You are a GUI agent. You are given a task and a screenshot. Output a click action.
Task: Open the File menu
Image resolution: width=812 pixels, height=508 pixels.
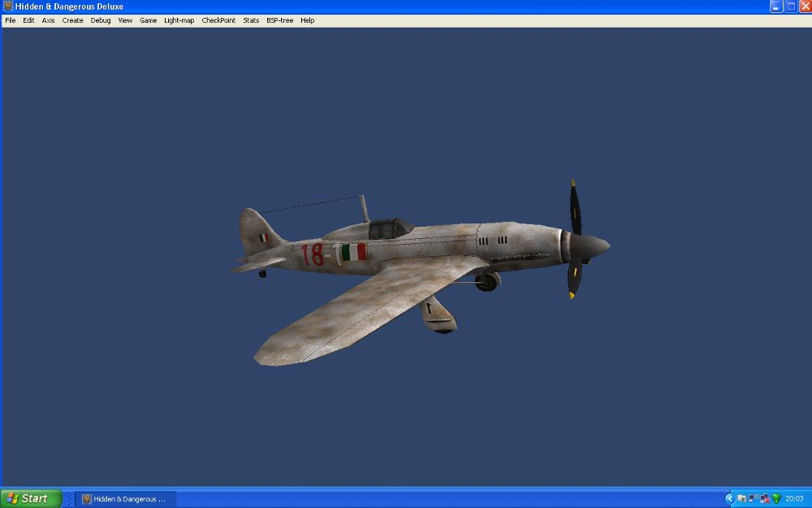coord(10,20)
